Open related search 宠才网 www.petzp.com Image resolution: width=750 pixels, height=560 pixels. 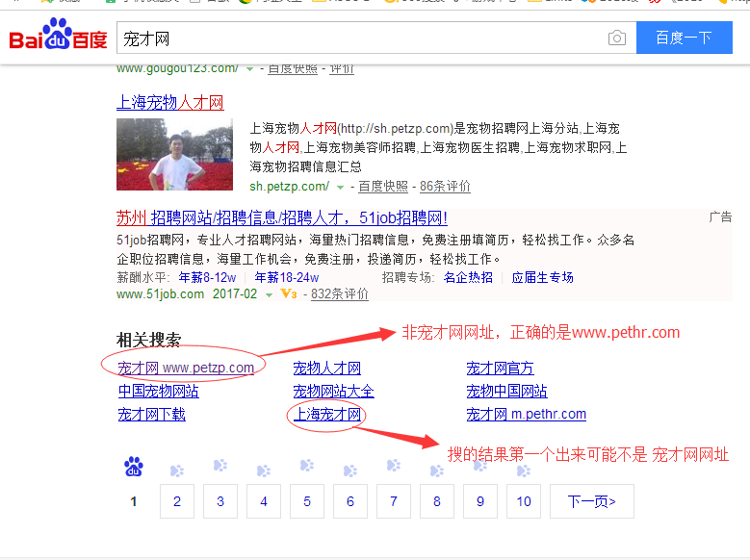[186, 368]
